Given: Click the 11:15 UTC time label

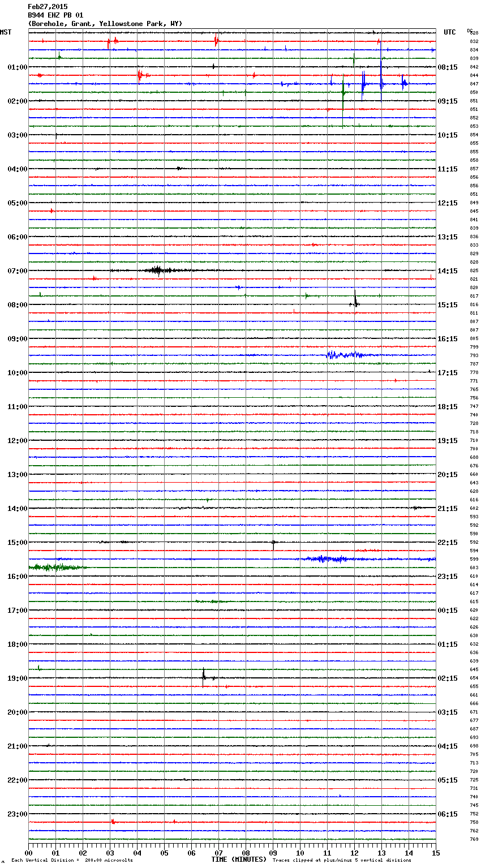Looking at the screenshot, I should (x=448, y=169).
